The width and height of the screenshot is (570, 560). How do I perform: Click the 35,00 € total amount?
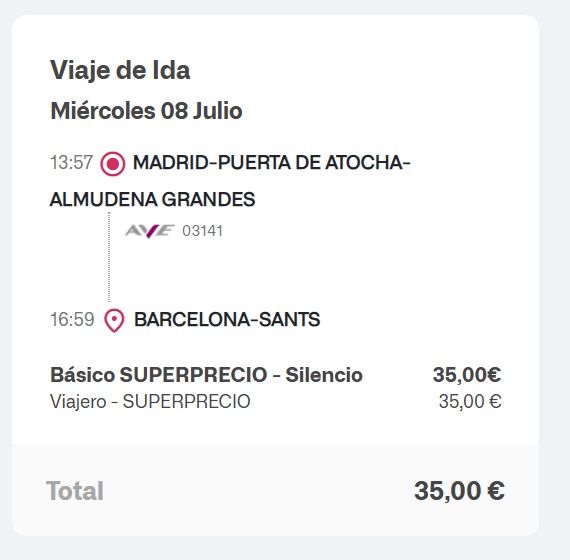point(459,491)
